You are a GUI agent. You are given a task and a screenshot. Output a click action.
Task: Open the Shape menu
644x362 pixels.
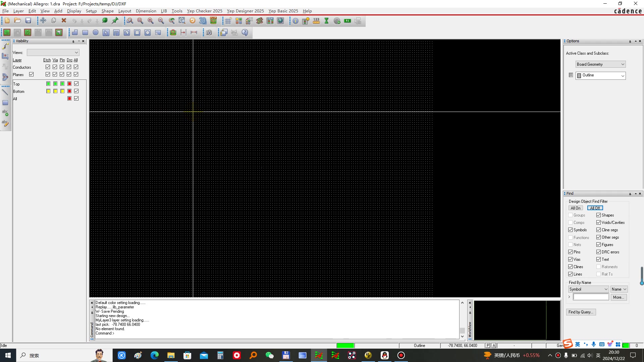click(107, 11)
